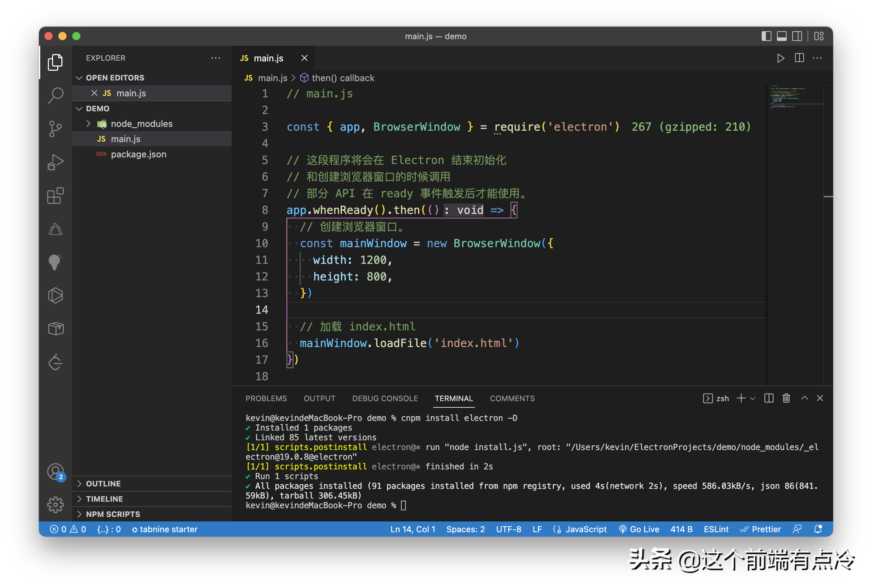Click tabnine starter in status bar

pos(165,529)
